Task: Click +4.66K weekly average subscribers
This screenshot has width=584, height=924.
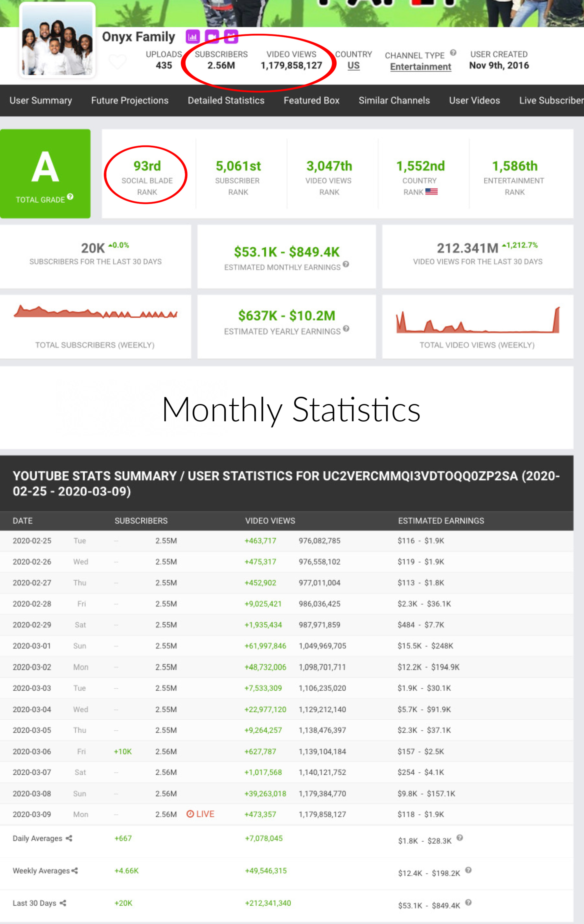Action: tap(127, 871)
